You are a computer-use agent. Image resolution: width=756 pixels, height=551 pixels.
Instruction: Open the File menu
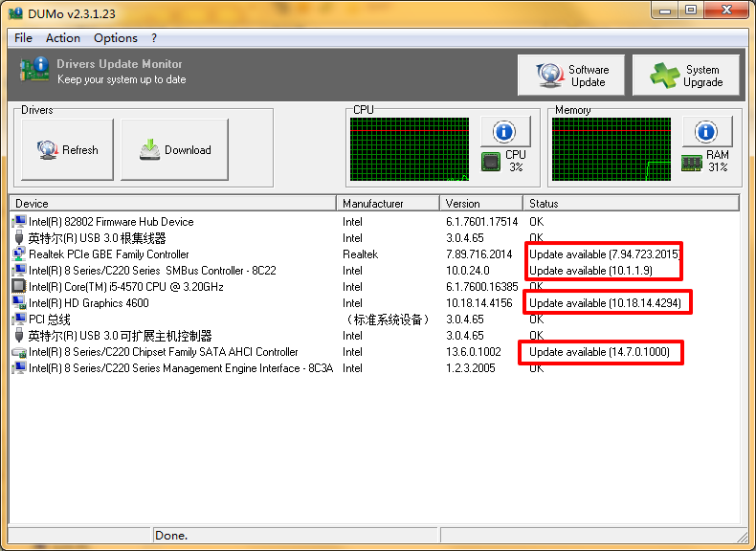click(23, 38)
